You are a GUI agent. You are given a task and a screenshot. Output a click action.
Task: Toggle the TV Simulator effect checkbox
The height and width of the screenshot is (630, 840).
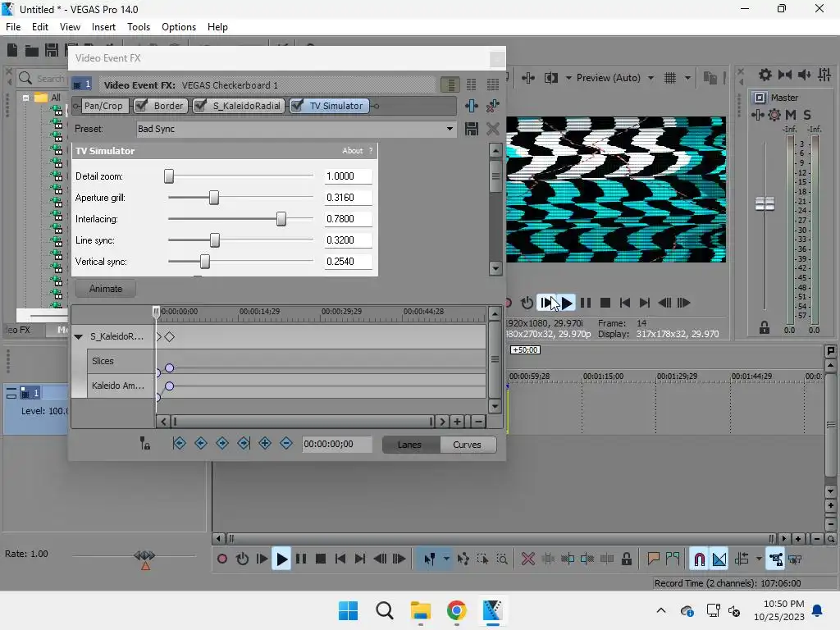pyautogui.click(x=297, y=106)
